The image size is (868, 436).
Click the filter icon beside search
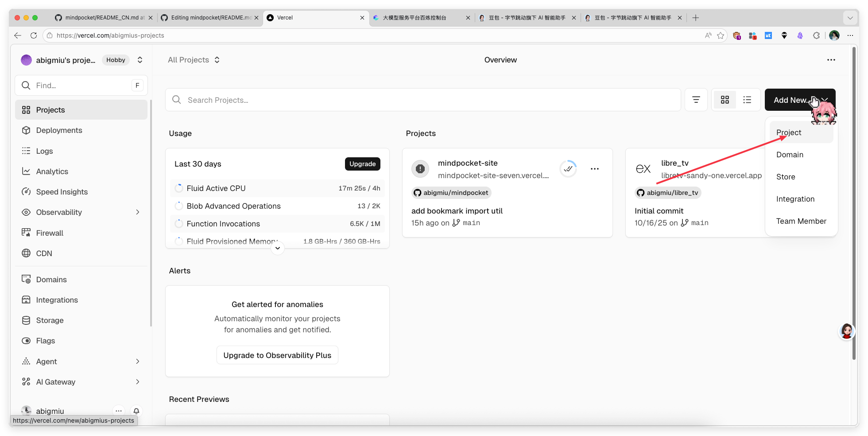(696, 100)
